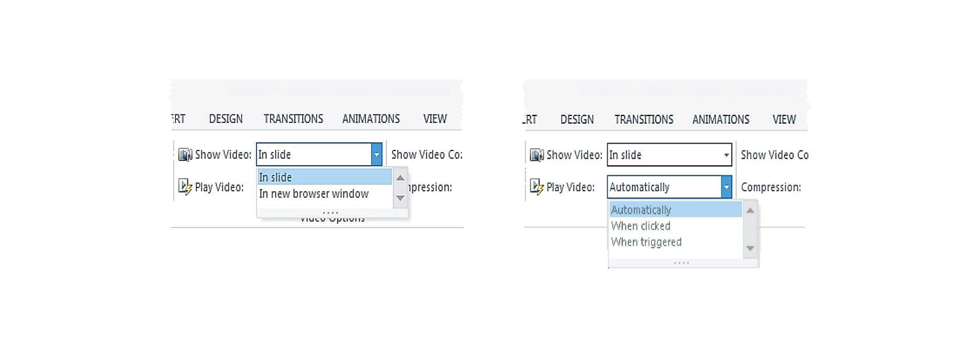This screenshot has width=980, height=353.
Task: Click the Show Video icon in right panel
Action: pyautogui.click(x=536, y=155)
